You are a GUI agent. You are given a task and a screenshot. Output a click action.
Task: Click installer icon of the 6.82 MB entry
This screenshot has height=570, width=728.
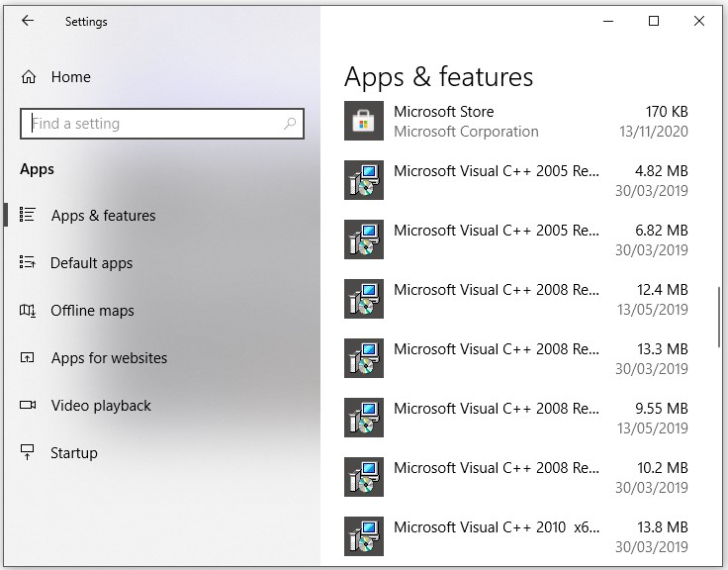pyautogui.click(x=364, y=239)
